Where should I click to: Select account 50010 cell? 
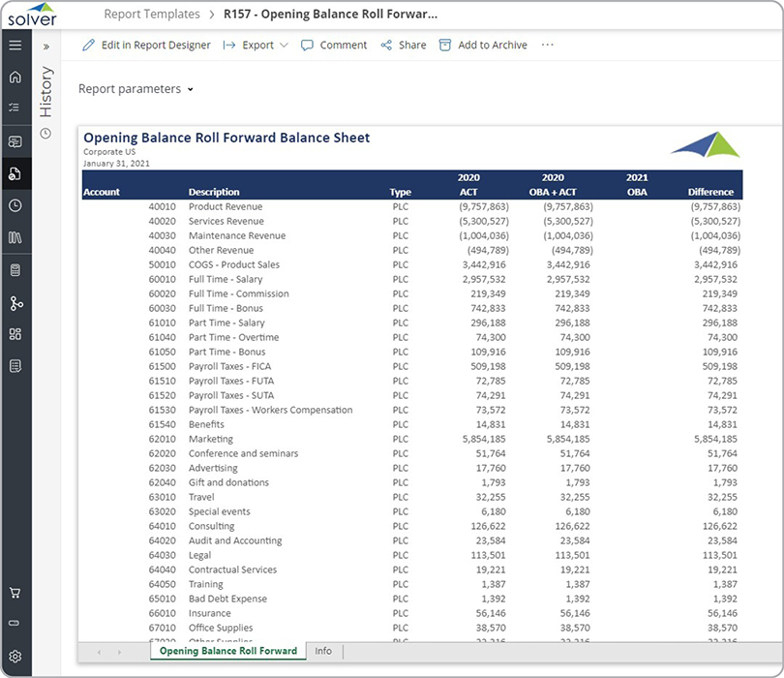[162, 264]
